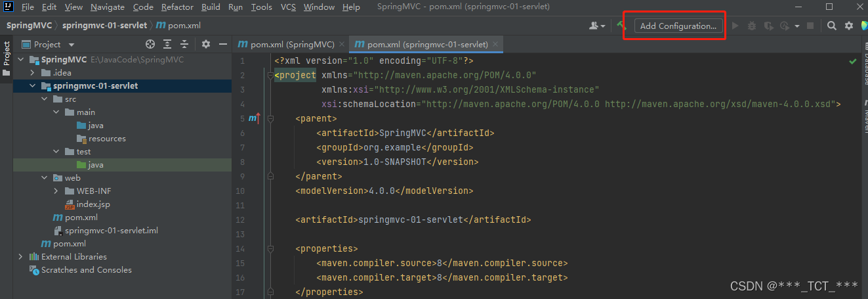Switch to the pom.xml (SpringMVC) tab
The image size is (868, 299).
coord(291,45)
